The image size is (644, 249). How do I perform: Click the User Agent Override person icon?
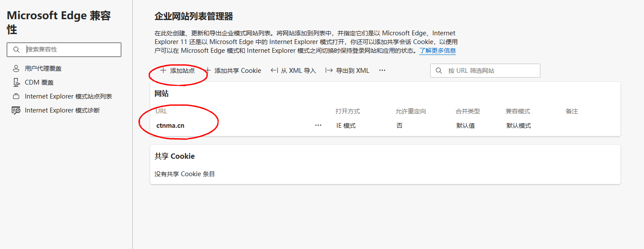pyautogui.click(x=16, y=68)
